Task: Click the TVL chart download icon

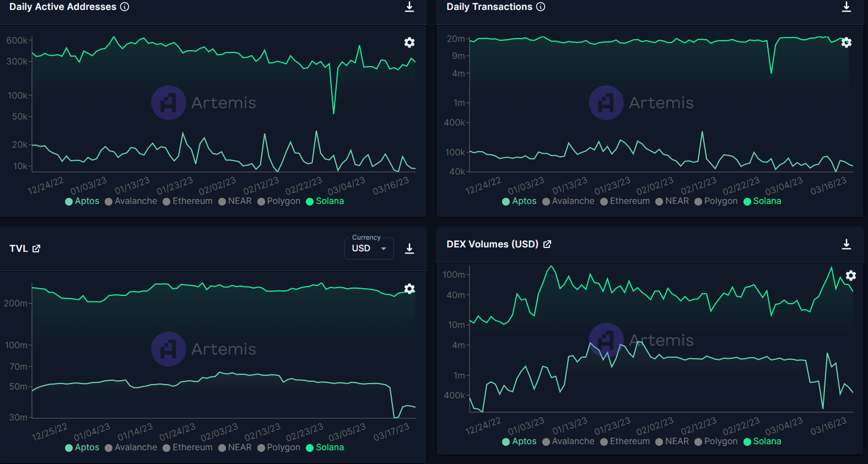Action: click(409, 249)
